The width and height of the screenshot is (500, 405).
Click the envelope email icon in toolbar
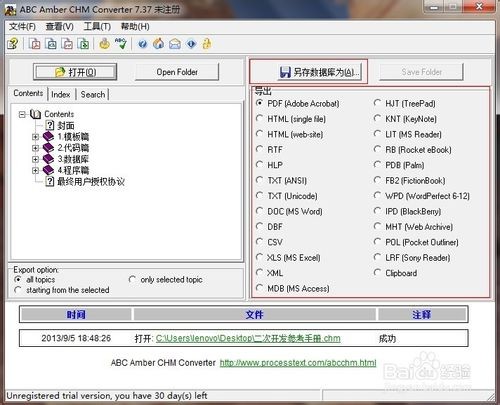click(175, 44)
